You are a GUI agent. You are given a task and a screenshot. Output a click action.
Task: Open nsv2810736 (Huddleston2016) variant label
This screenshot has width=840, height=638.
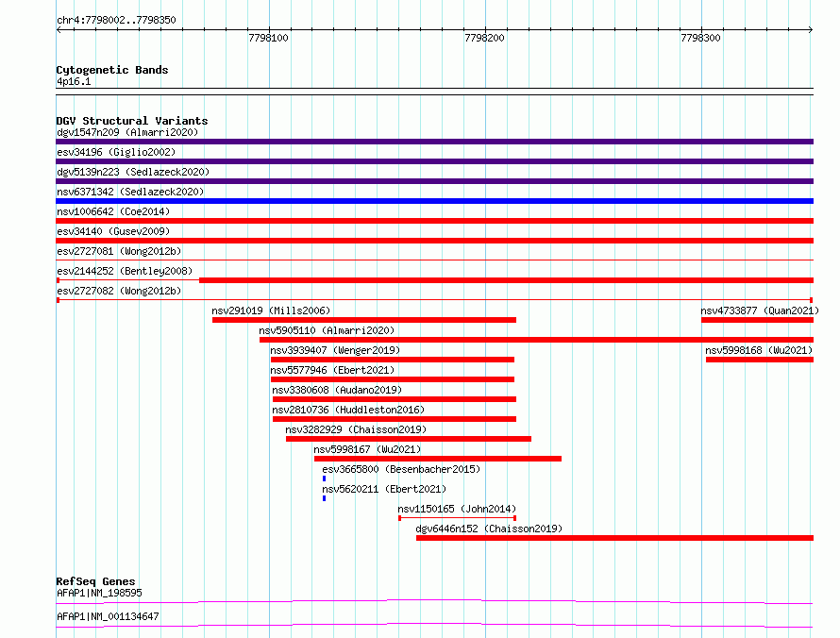pyautogui.click(x=348, y=410)
